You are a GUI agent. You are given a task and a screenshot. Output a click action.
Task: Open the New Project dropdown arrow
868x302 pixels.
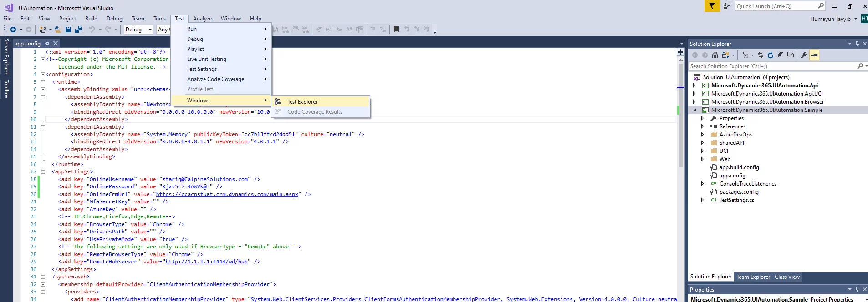50,30
